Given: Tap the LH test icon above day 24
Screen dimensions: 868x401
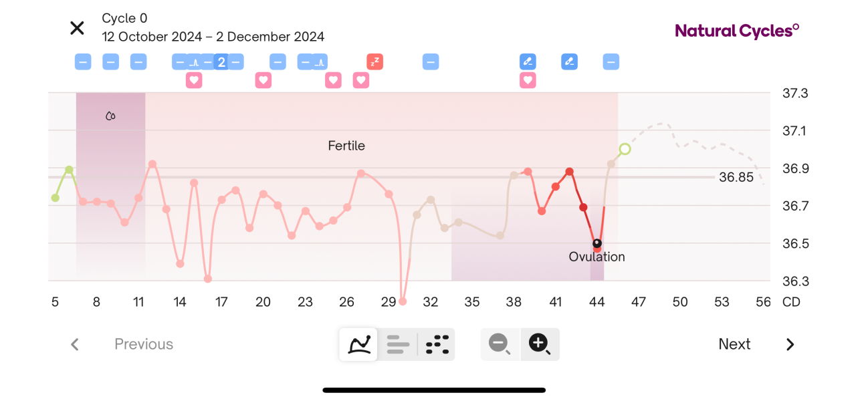Looking at the screenshot, I should (320, 62).
